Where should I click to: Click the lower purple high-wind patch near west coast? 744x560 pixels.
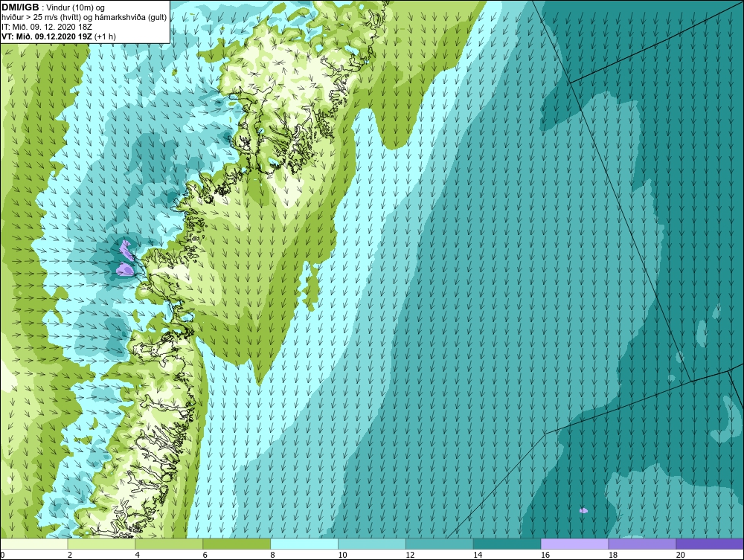pyautogui.click(x=125, y=269)
